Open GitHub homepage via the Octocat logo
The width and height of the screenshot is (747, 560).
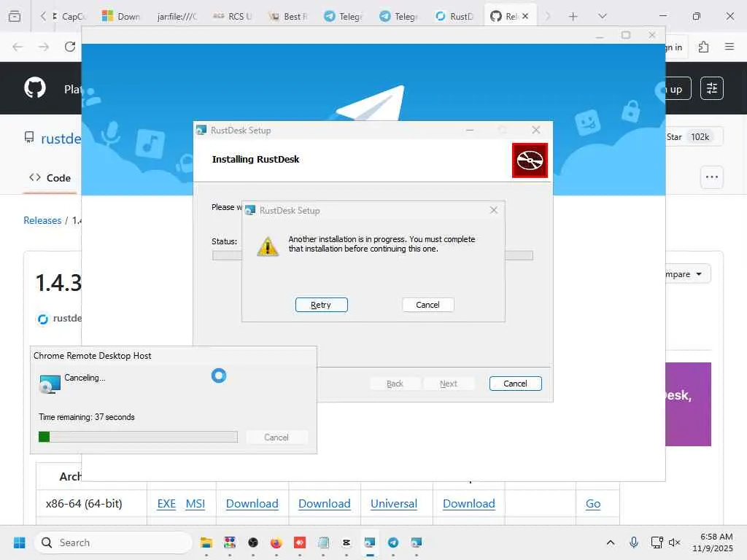35,88
